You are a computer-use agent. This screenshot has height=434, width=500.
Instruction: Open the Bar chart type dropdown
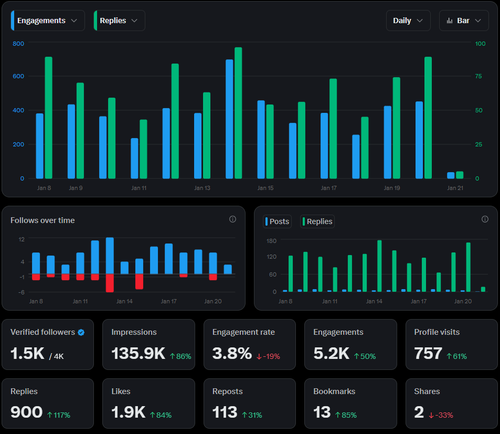click(x=464, y=21)
